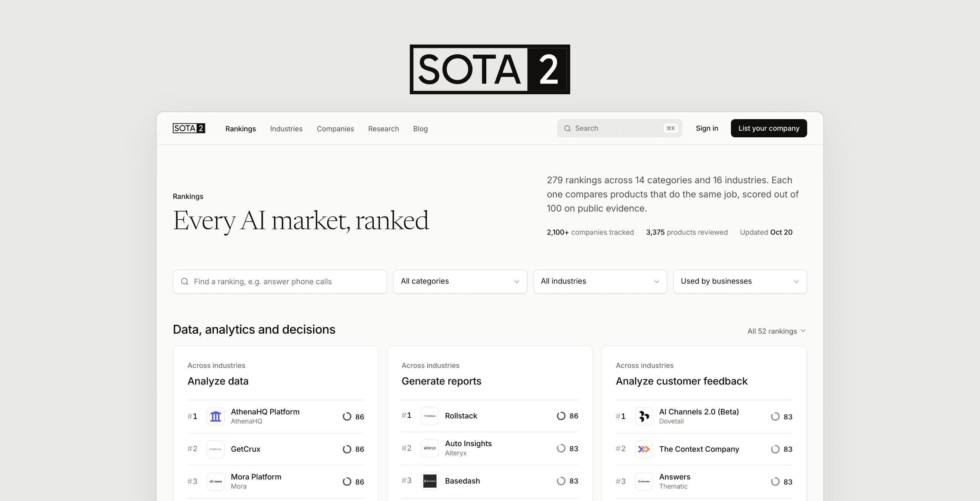The image size is (980, 501).
Task: Click the Thematic Answers logo icon
Action: pyautogui.click(x=644, y=481)
